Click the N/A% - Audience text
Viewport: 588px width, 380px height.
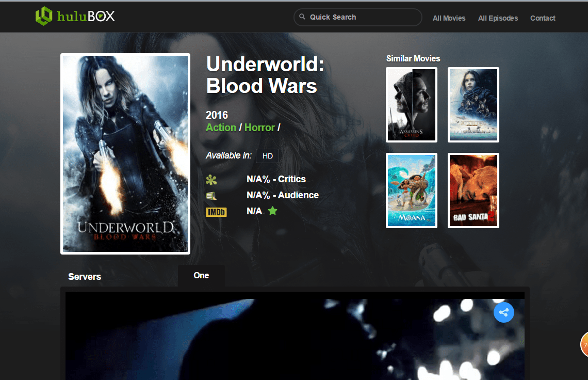tap(282, 195)
